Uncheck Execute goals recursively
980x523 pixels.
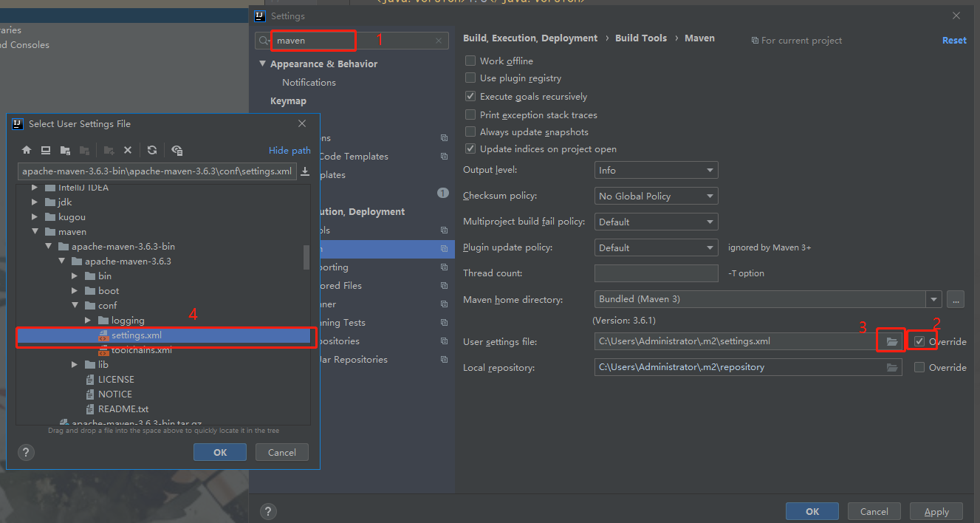tap(470, 96)
